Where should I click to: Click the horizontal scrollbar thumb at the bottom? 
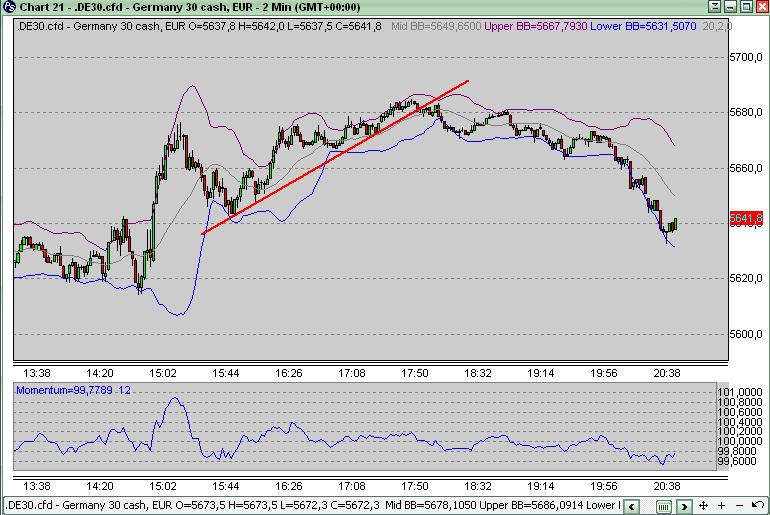click(663, 506)
